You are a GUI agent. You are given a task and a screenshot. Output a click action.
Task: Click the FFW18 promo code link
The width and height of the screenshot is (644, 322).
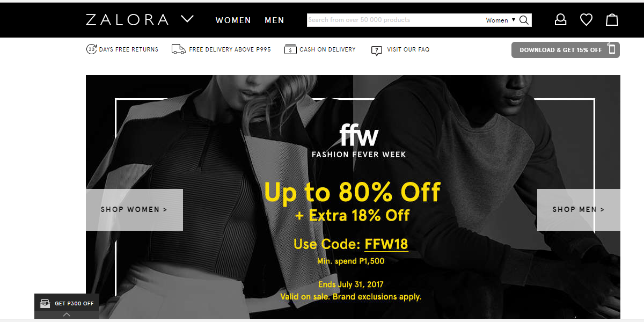point(386,244)
